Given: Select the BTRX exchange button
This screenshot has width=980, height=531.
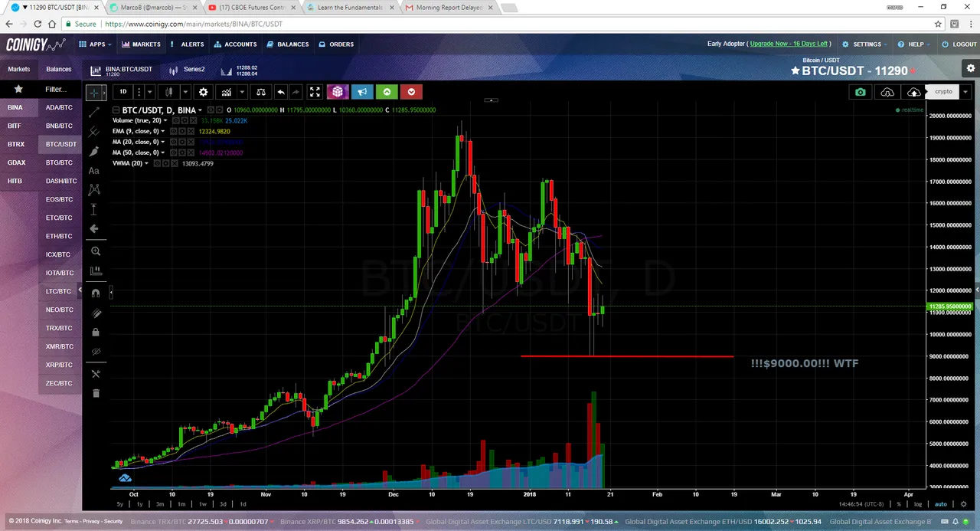Looking at the screenshot, I should point(16,144).
